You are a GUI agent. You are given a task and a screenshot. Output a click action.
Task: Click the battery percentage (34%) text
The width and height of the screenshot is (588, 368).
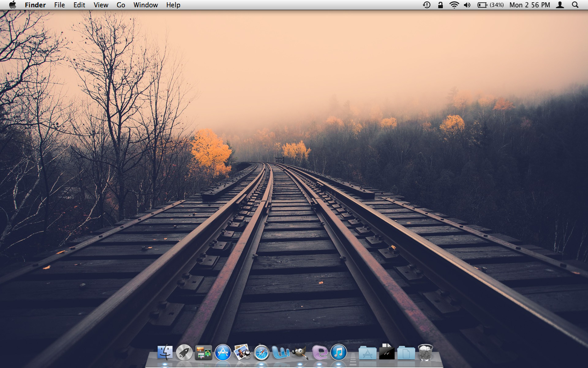point(497,5)
